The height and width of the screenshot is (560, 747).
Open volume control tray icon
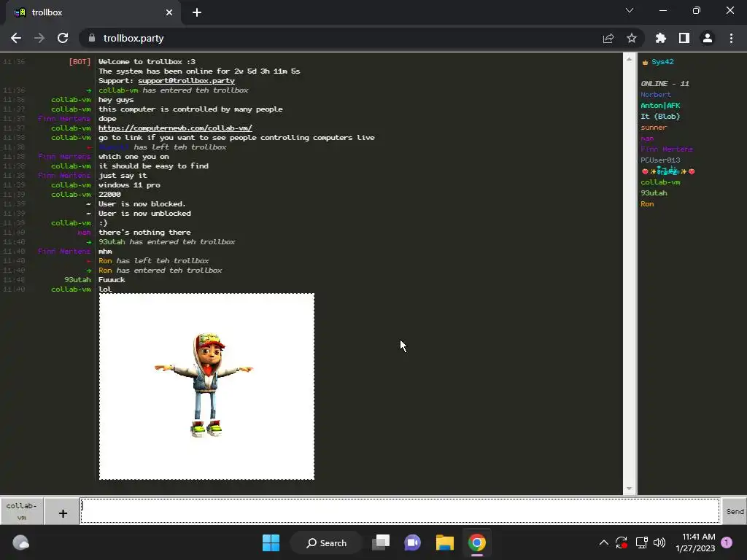659,542
